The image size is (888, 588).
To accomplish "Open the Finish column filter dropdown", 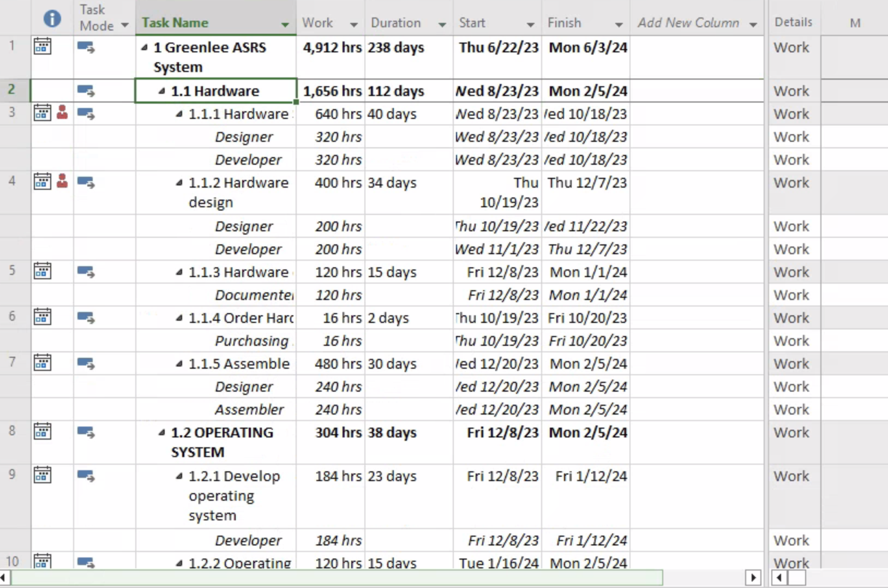I will 619,25.
